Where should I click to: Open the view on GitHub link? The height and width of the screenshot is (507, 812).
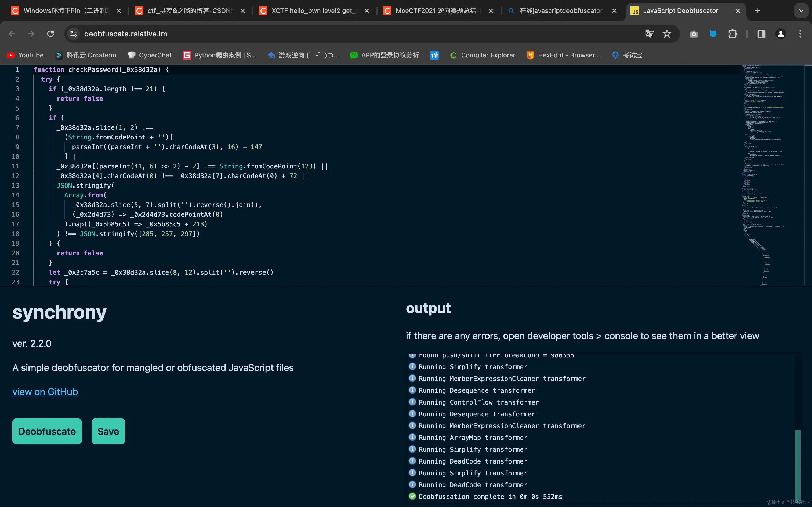(45, 392)
